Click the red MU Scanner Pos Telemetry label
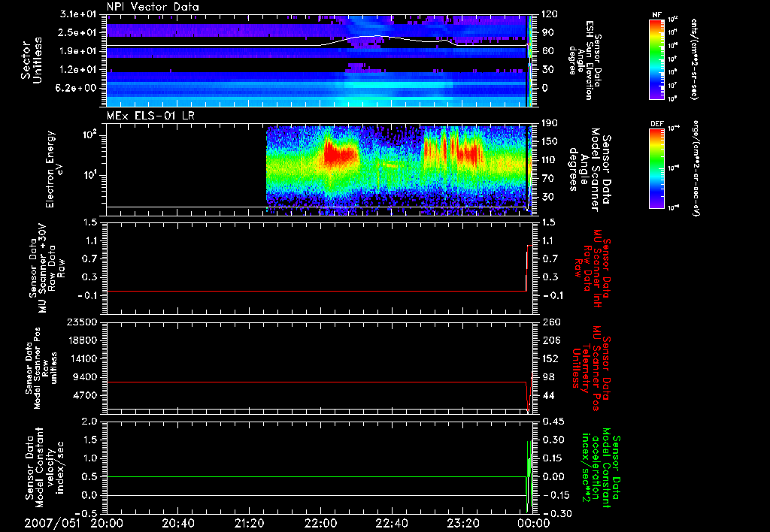This screenshot has height=532, width=770. coord(591,368)
